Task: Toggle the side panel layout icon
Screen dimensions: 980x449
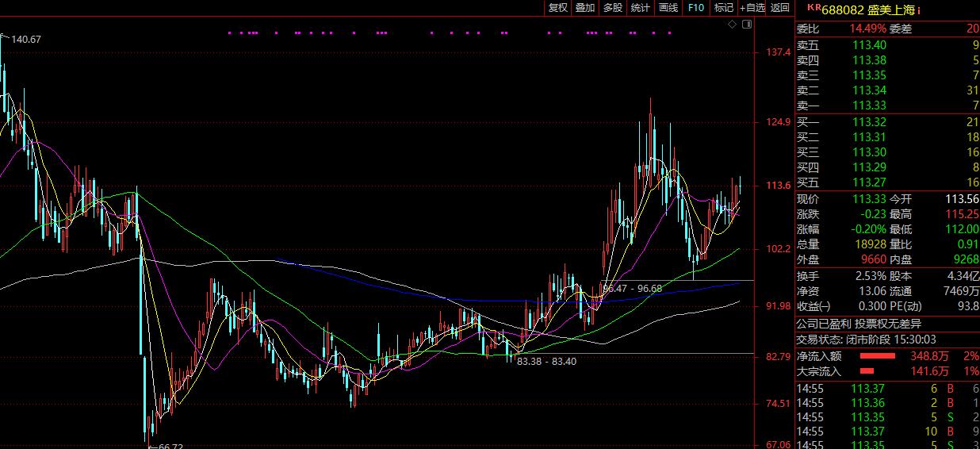Action: (x=746, y=25)
